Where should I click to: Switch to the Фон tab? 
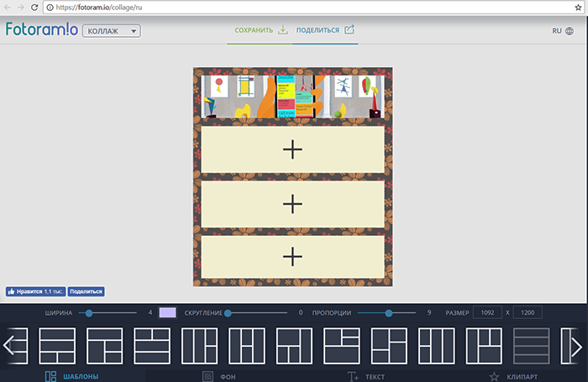[x=219, y=376]
